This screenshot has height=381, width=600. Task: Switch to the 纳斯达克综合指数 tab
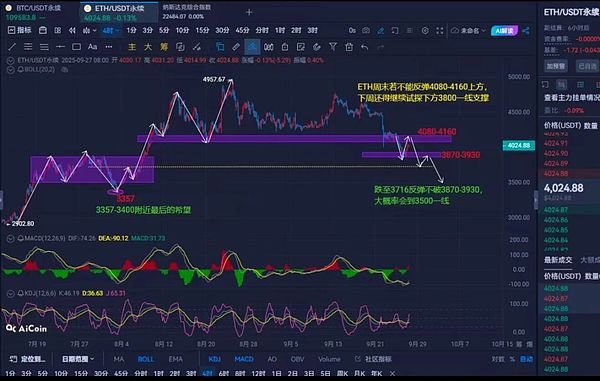tap(187, 12)
